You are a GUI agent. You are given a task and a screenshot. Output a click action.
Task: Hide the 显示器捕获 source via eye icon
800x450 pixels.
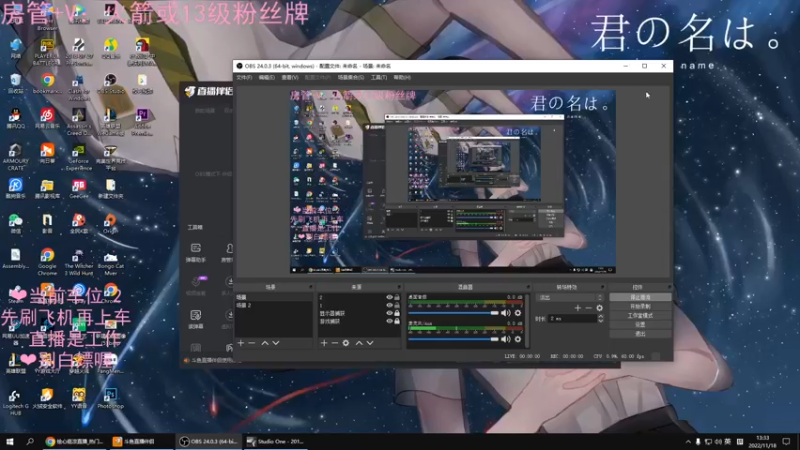(x=389, y=313)
